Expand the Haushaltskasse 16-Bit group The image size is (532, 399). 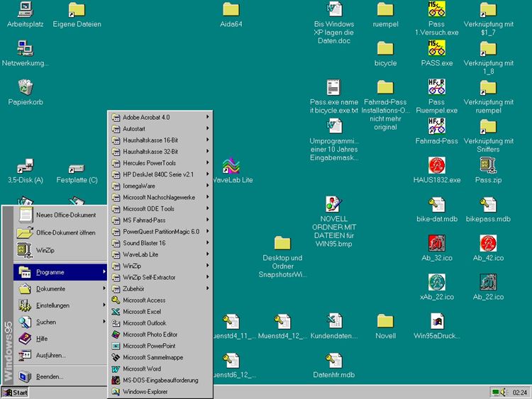[x=160, y=140]
